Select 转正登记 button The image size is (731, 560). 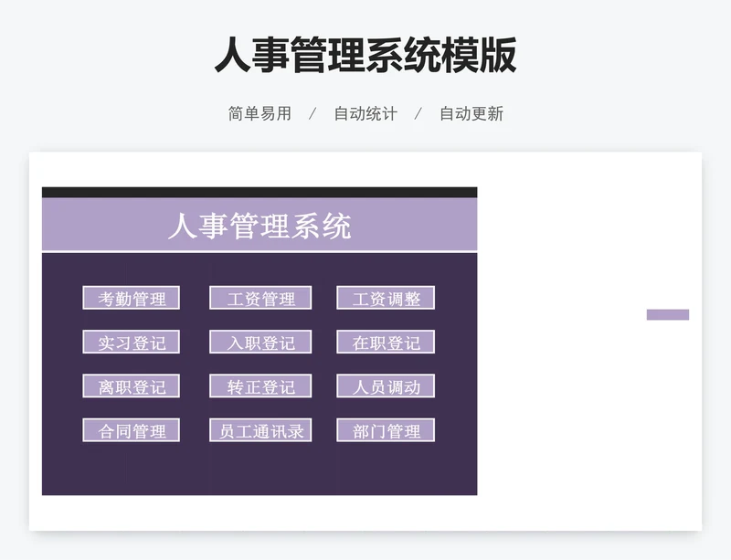[x=260, y=386]
